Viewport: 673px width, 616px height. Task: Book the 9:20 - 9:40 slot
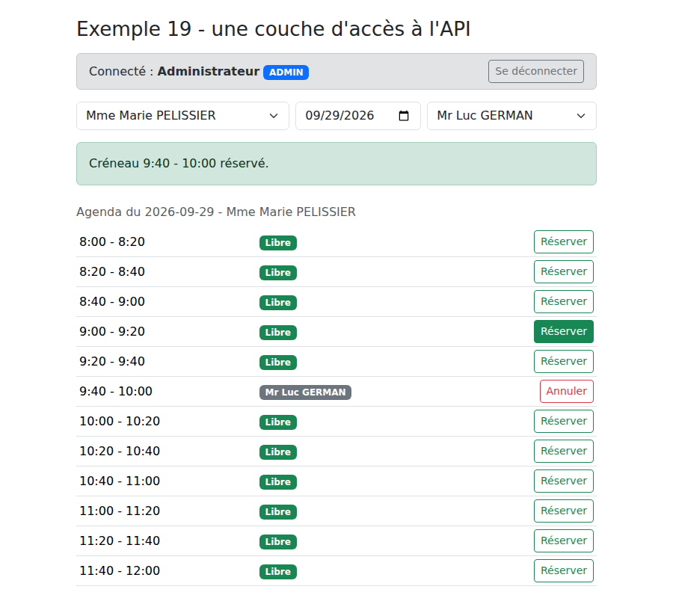pyautogui.click(x=564, y=361)
